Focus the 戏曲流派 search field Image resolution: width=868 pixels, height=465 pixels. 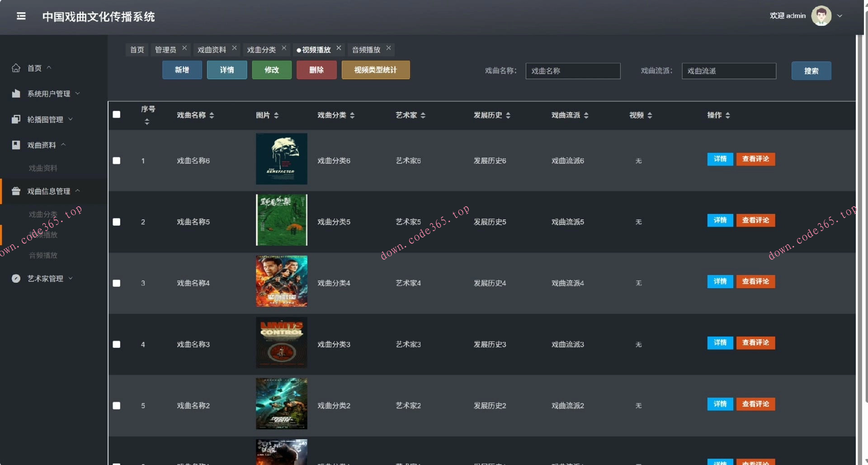click(x=729, y=71)
